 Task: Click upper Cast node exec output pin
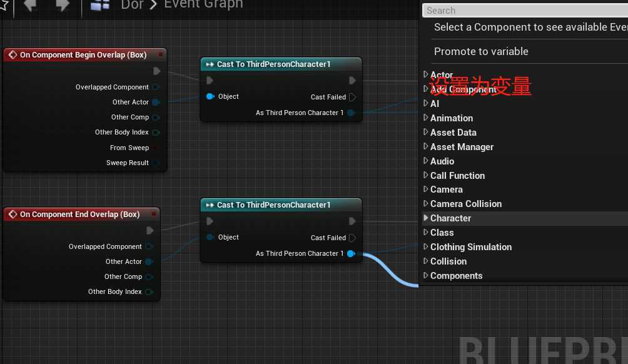point(352,81)
